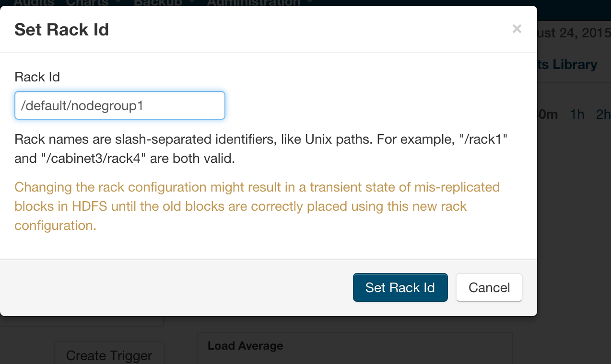
Task: Focus the Rack Id text field
Action: coord(120,106)
